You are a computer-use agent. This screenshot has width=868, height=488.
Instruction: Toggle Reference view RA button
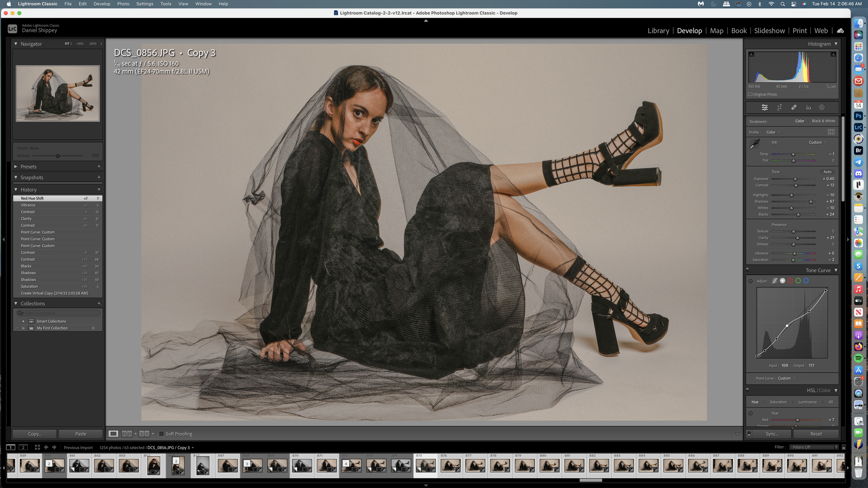click(127, 434)
